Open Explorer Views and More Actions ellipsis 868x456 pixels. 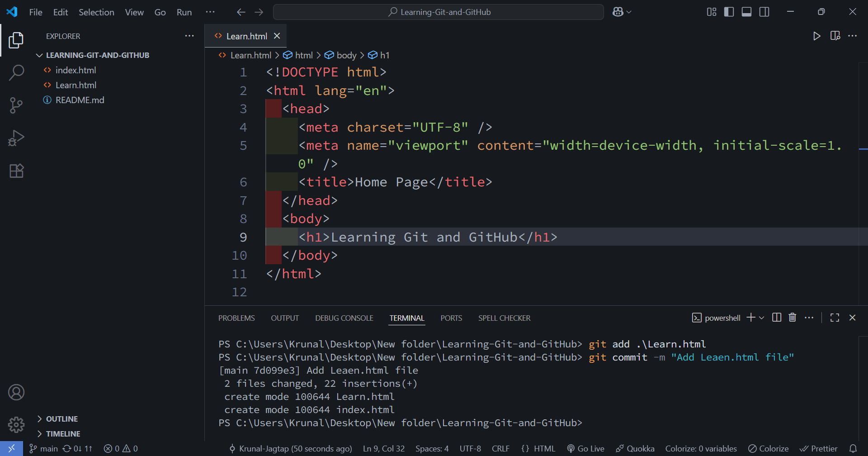189,36
